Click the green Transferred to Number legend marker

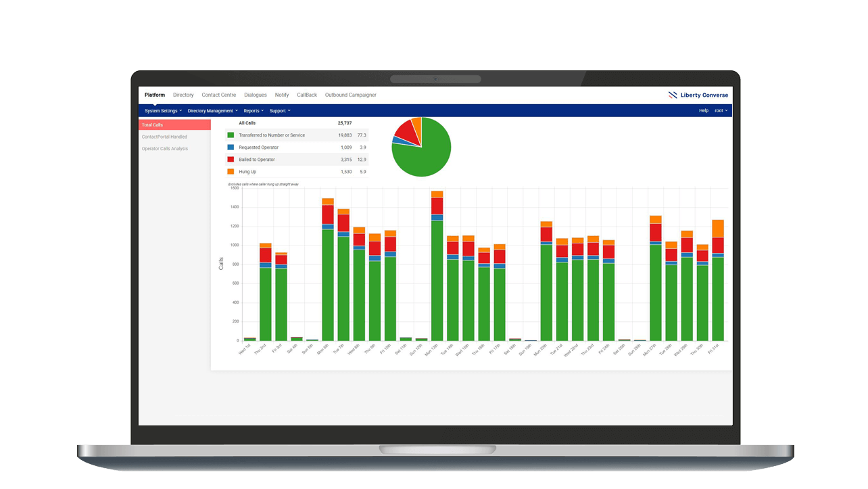click(232, 135)
